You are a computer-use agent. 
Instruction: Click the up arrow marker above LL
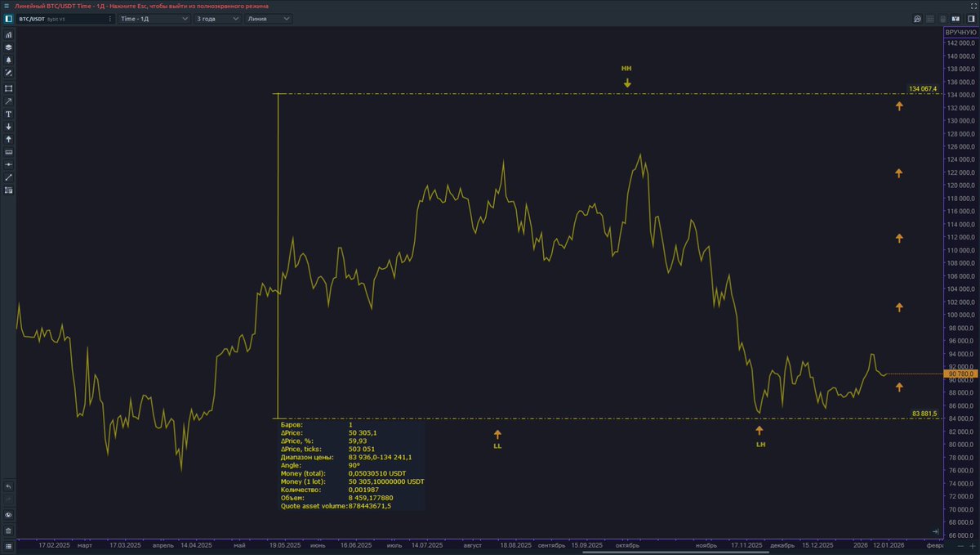(497, 434)
